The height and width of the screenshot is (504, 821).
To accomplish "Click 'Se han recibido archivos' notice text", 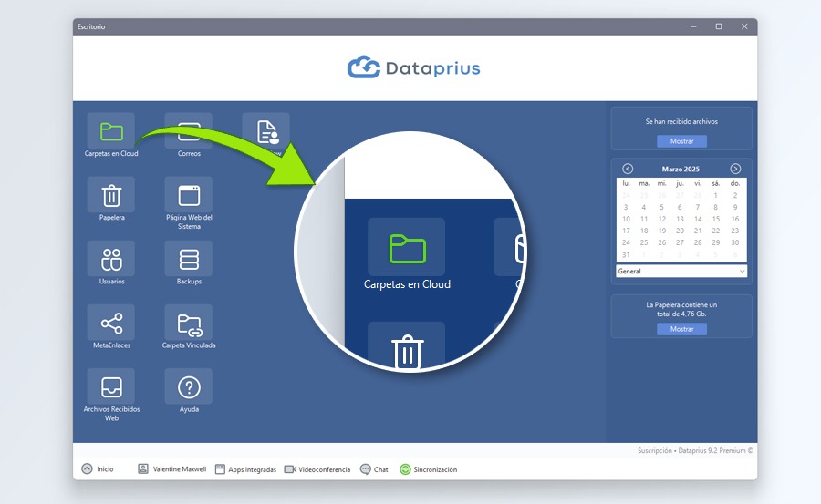I will (681, 121).
